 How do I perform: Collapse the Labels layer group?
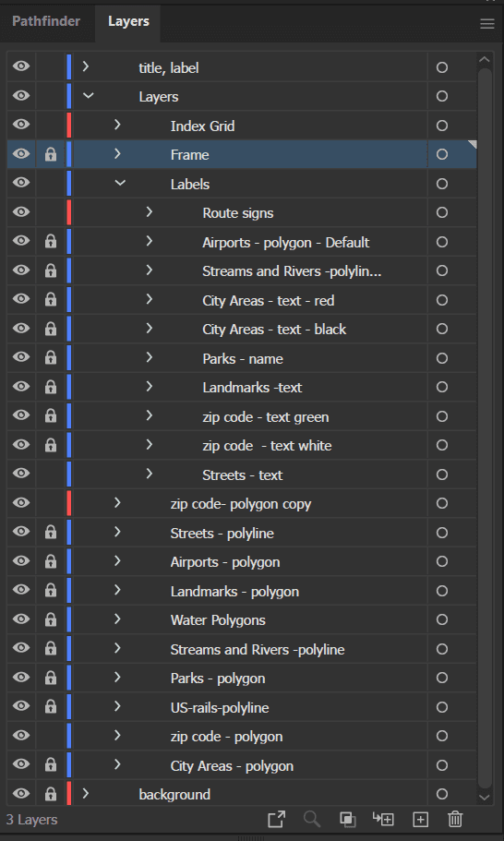point(120,184)
